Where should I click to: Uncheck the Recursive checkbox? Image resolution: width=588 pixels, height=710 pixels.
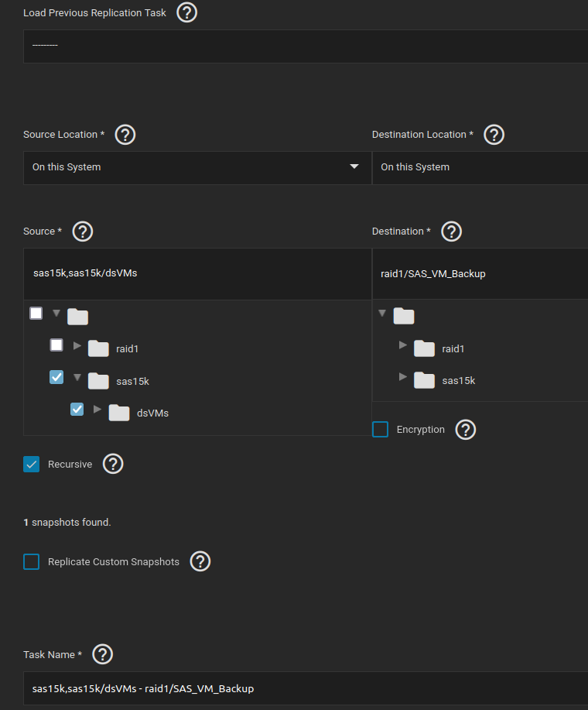tap(32, 465)
